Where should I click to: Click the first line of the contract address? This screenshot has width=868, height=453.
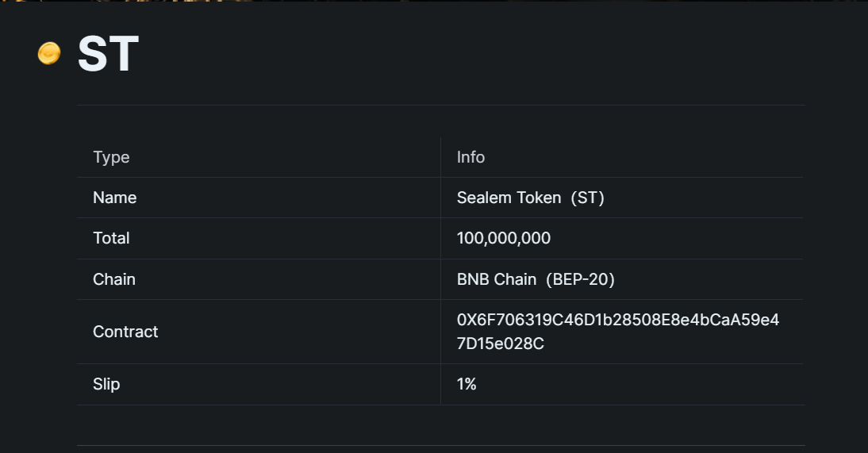(617, 320)
